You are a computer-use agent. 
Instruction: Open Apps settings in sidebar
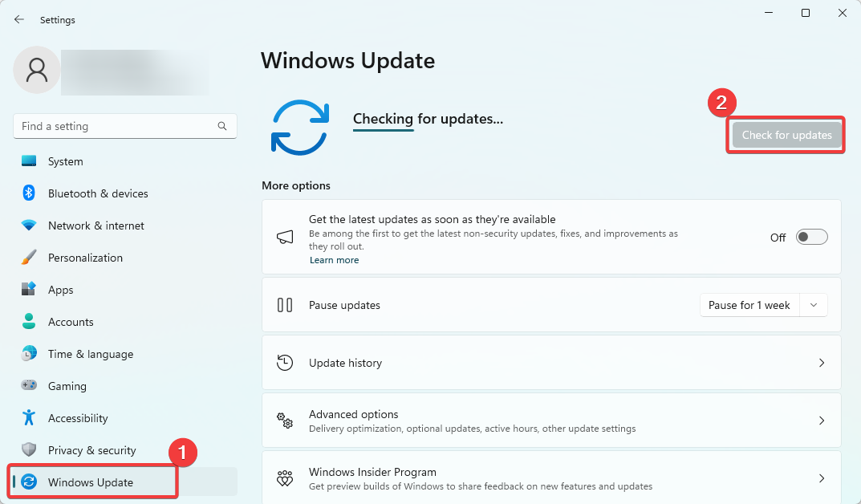click(60, 290)
